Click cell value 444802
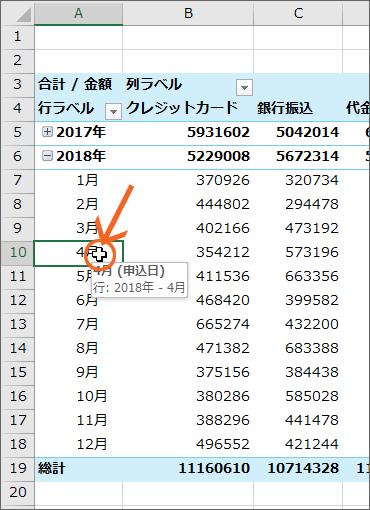 (223, 204)
